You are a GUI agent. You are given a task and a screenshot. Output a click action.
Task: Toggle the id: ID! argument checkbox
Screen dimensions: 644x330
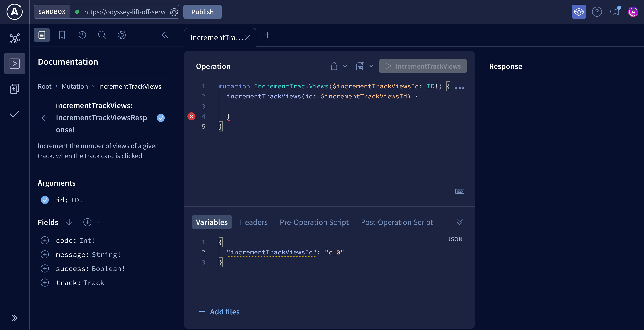click(x=45, y=200)
